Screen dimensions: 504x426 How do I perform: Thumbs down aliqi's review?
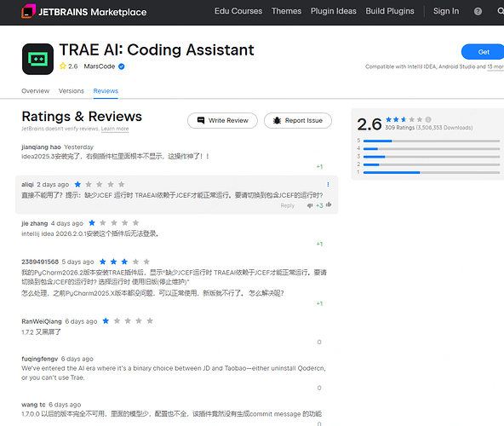pos(310,205)
